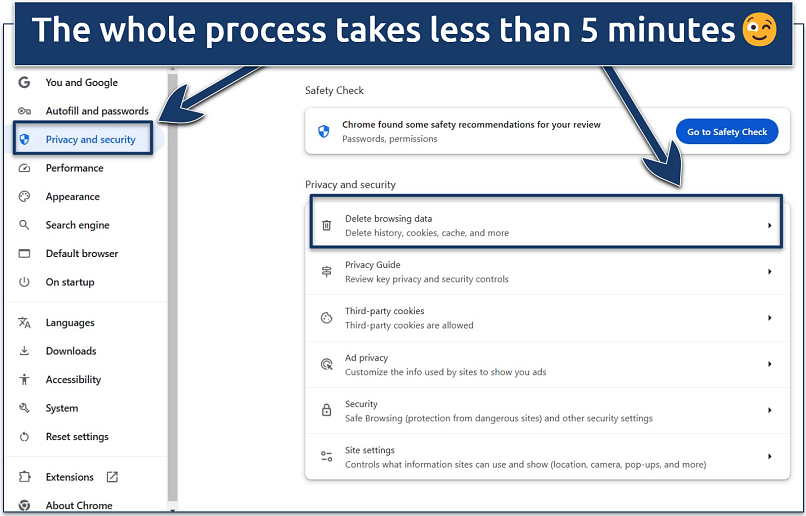Click the speedometer icon beside Performance
Screen dimensions: 806x516
click(x=24, y=168)
